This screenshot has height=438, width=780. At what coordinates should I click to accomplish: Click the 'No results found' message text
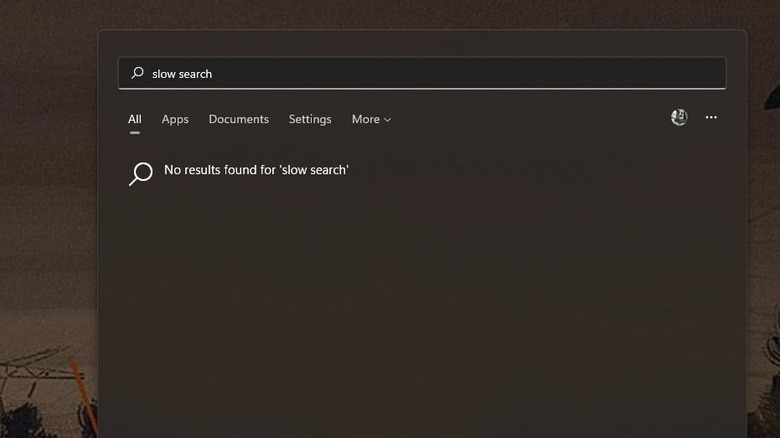coord(256,170)
